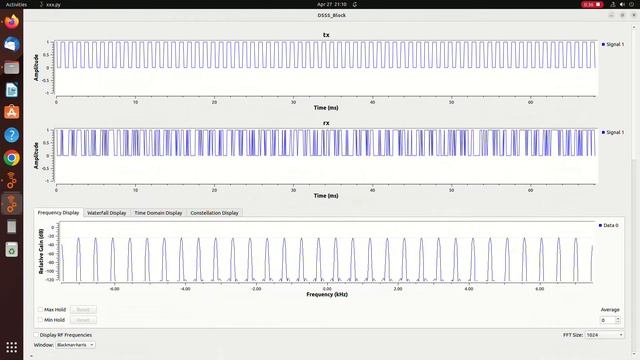Screen dimensions: 640x360
Task: Click Time (ms) label under tx plot
Action: point(326,108)
